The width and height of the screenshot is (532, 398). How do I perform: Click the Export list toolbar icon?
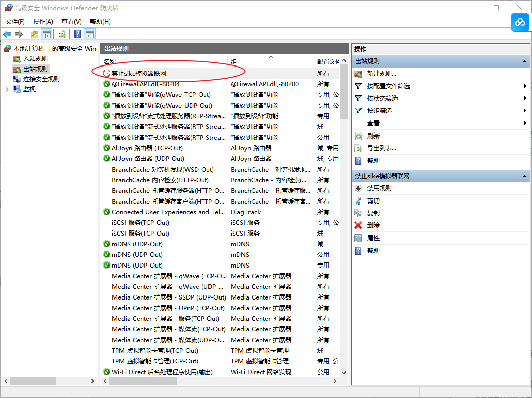click(62, 34)
